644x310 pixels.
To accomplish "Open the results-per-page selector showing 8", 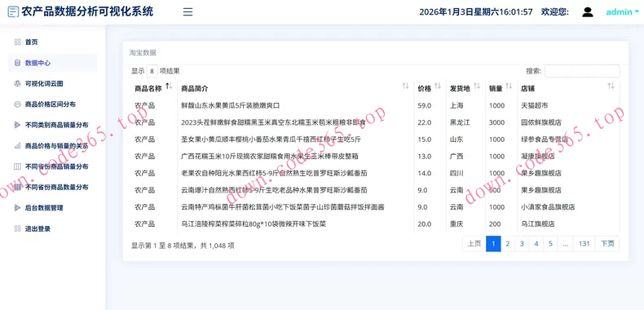I will pos(152,71).
